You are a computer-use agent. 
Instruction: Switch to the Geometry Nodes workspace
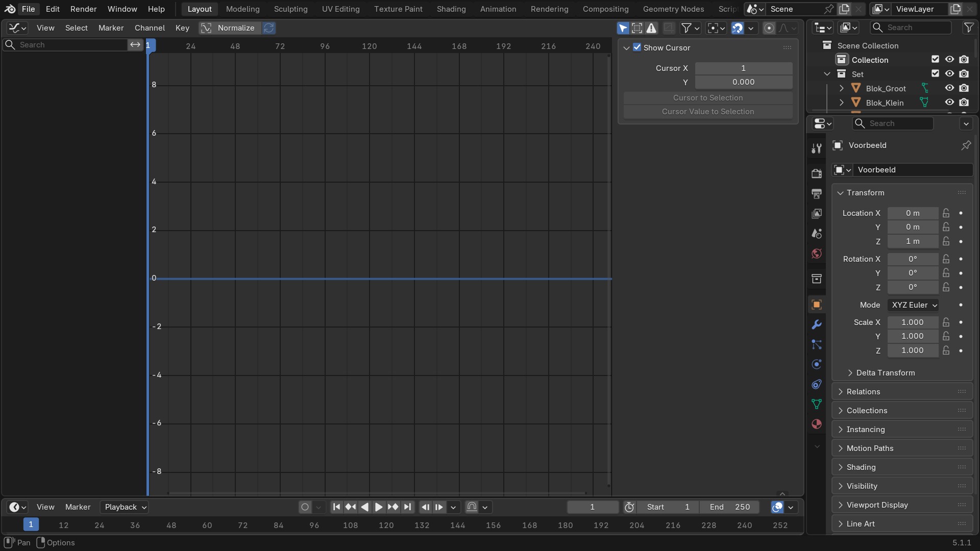click(673, 9)
